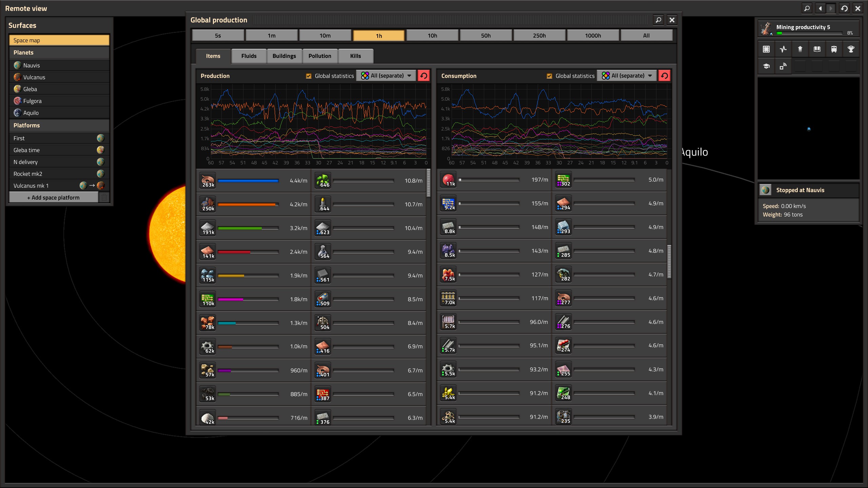The width and height of the screenshot is (868, 488).
Task: Click the blue copper cable production bar
Action: tap(248, 181)
